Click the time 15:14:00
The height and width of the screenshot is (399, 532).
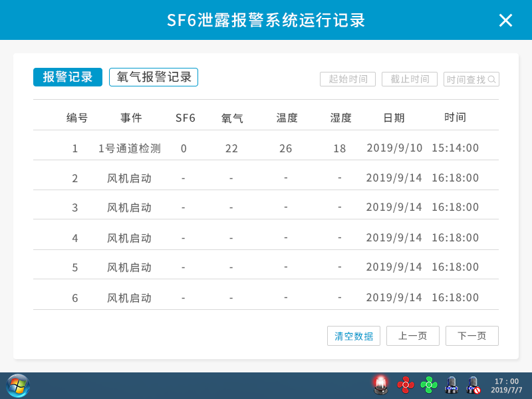(455, 148)
